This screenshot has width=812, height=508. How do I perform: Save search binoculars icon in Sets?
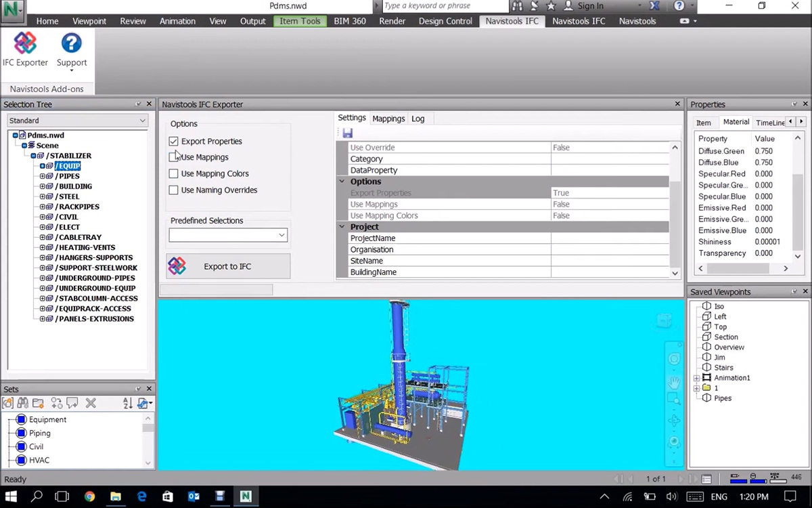(22, 403)
